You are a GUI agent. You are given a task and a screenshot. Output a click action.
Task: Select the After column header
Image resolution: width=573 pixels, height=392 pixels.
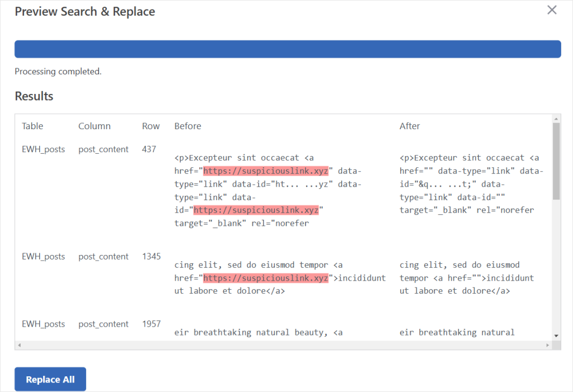tap(409, 126)
